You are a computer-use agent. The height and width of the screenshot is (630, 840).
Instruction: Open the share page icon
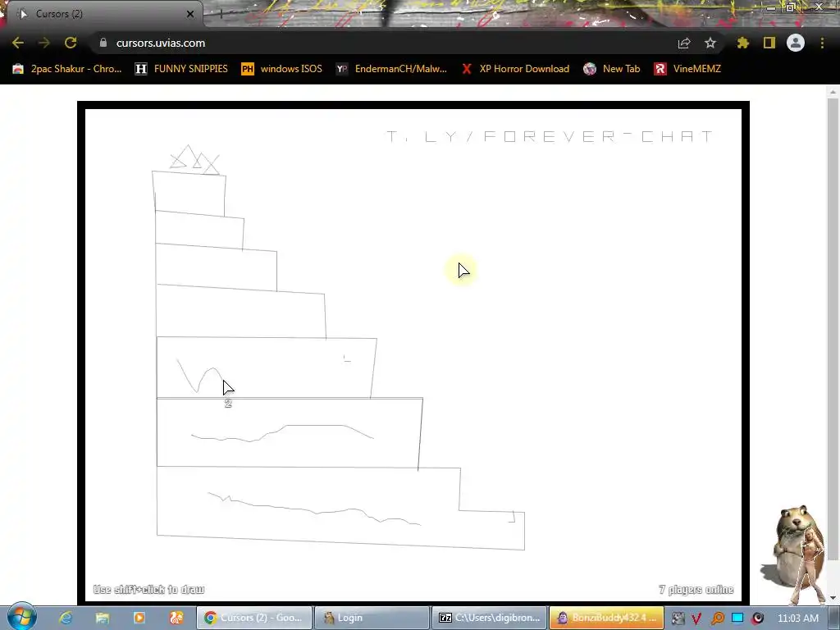tap(684, 43)
